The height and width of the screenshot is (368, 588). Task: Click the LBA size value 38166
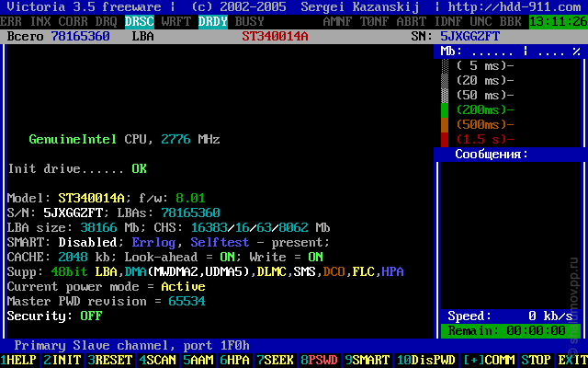[98, 227]
